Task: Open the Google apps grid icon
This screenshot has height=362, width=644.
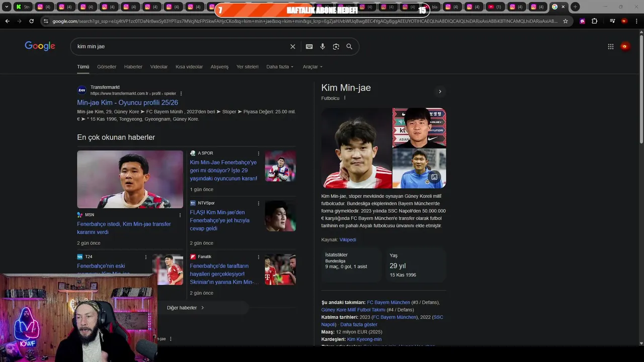Action: click(610, 46)
